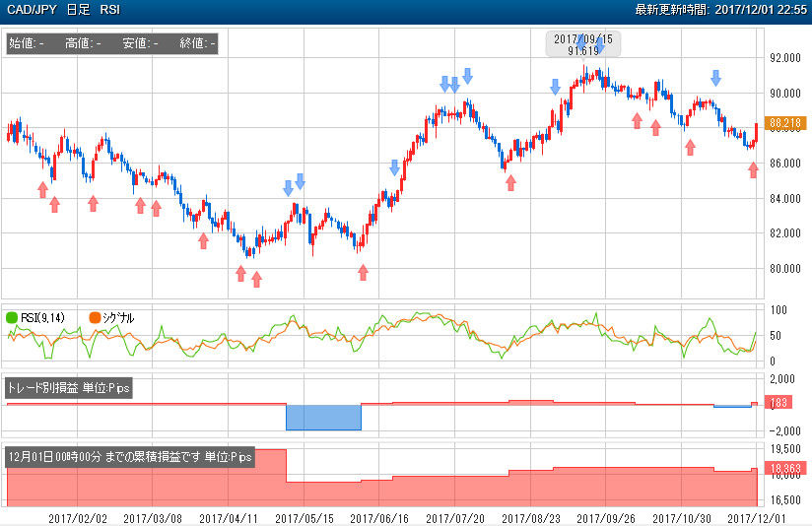Click the 80.000 price axis label

click(x=785, y=268)
